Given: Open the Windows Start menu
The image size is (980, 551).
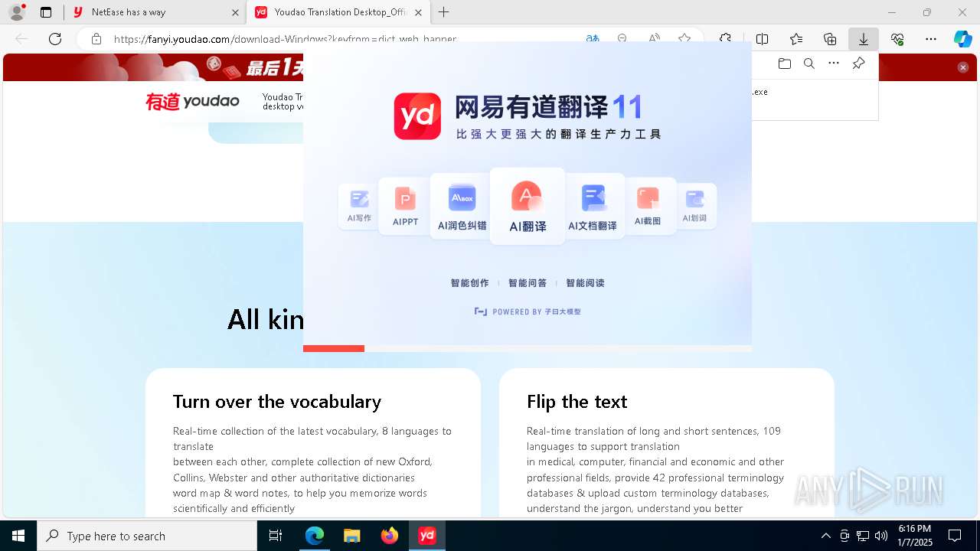Looking at the screenshot, I should click(18, 536).
